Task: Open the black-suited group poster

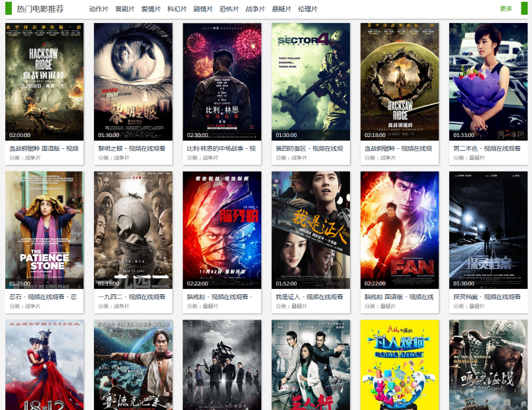Action: pyautogui.click(x=222, y=365)
